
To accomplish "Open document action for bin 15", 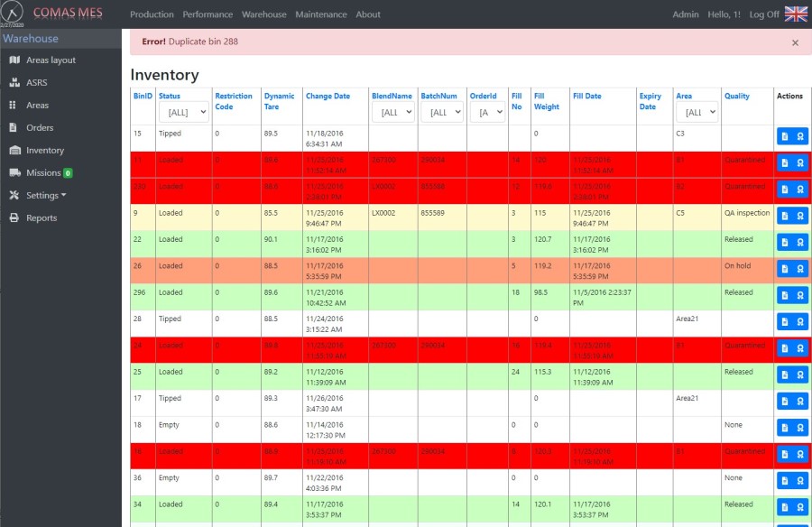I will 784,136.
